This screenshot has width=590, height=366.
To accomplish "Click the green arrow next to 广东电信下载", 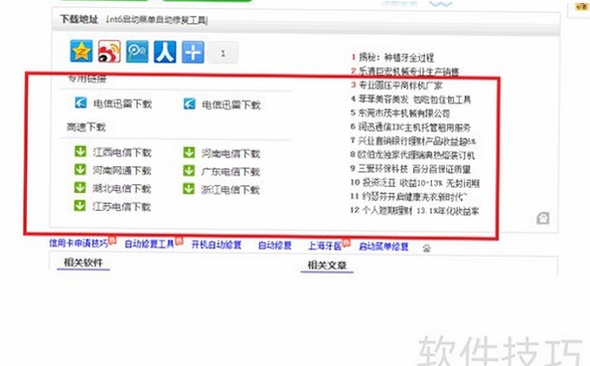I will [189, 170].
